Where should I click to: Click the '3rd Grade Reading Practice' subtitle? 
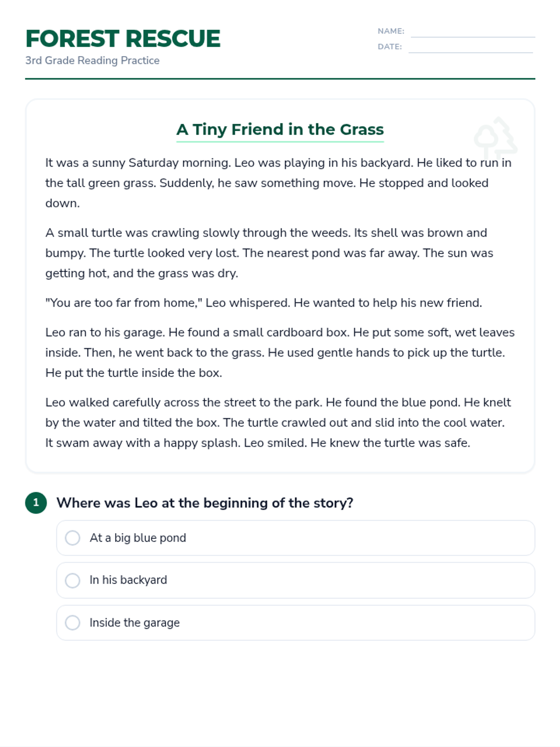(x=92, y=61)
